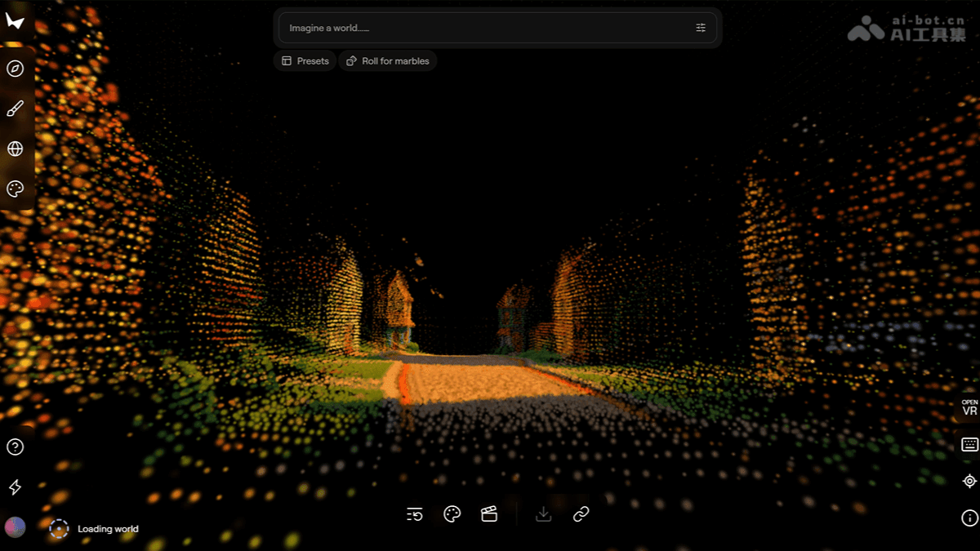Viewport: 980px width, 551px height.
Task: Show keyboard controls via keyboard icon
Action: [969, 445]
